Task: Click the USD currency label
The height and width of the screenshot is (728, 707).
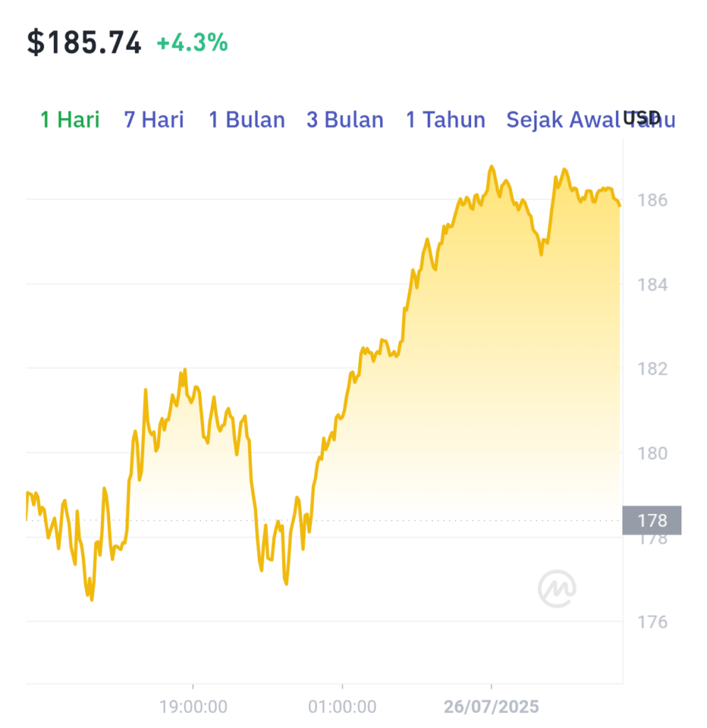Action: click(642, 118)
